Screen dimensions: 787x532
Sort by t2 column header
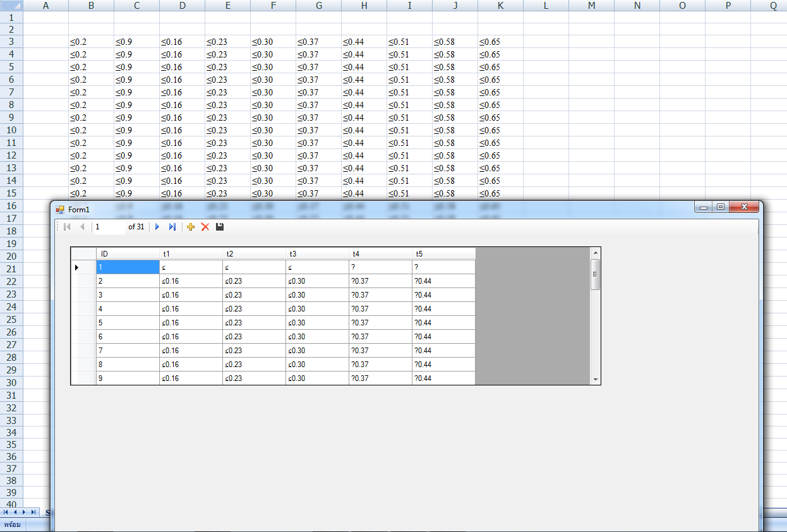pos(254,254)
